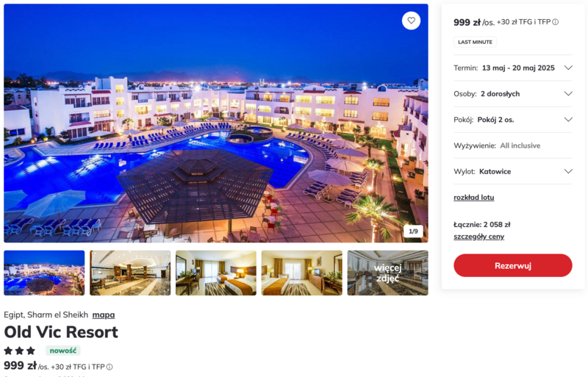Change the Wylot departure city Katowice
Image resolution: width=588 pixels, height=377 pixels.
point(513,171)
